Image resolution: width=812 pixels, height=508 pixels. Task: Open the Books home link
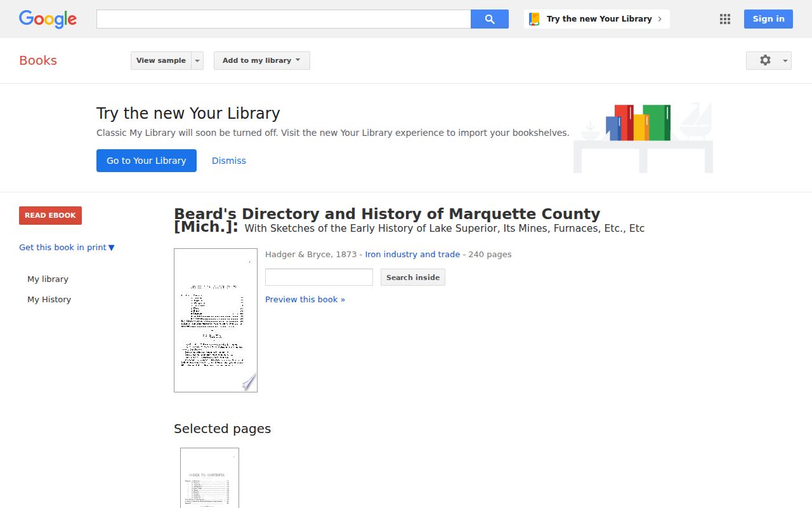tap(38, 60)
